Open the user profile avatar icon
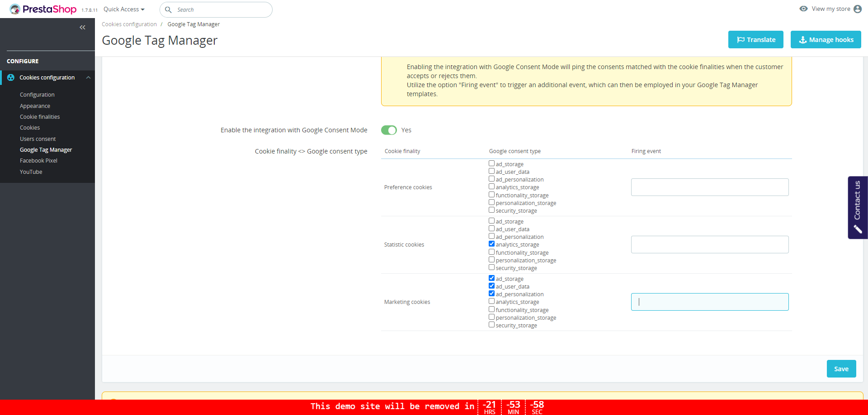This screenshot has height=415, width=868. click(858, 9)
